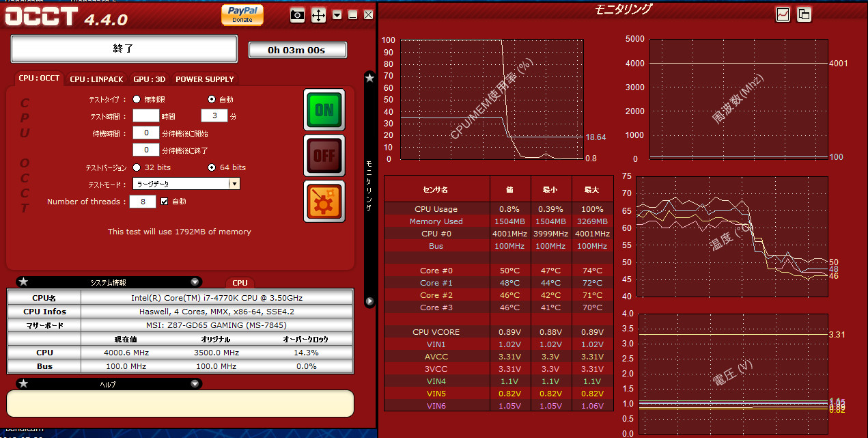Switch to the POWER SUPPLY tab
The image size is (868, 438).
205,79
